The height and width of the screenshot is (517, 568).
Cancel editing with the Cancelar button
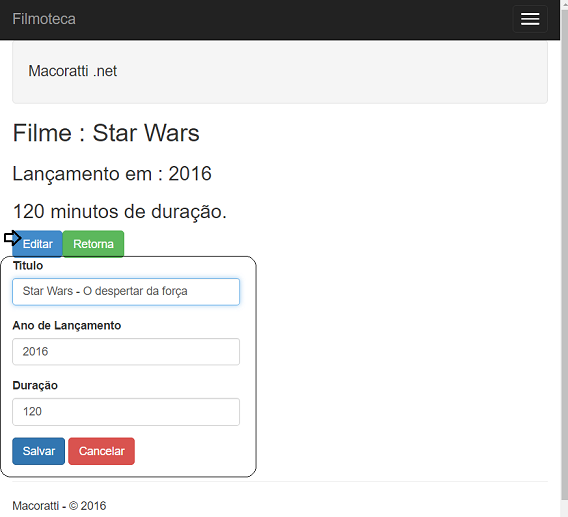[x=101, y=451]
